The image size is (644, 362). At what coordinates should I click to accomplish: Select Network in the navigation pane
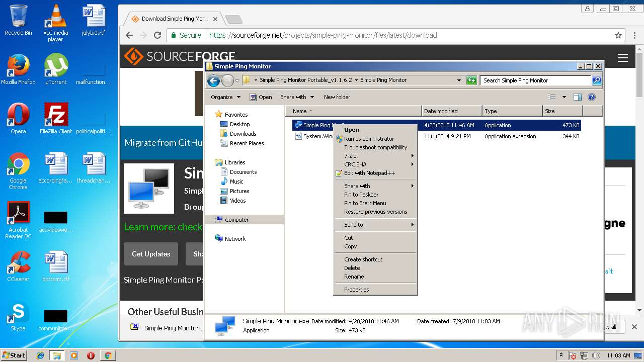pos(230,239)
